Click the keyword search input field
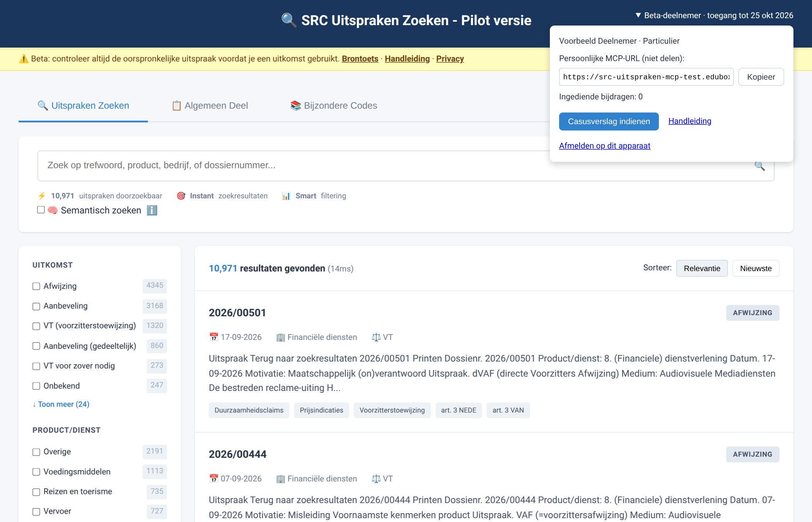 point(406,166)
